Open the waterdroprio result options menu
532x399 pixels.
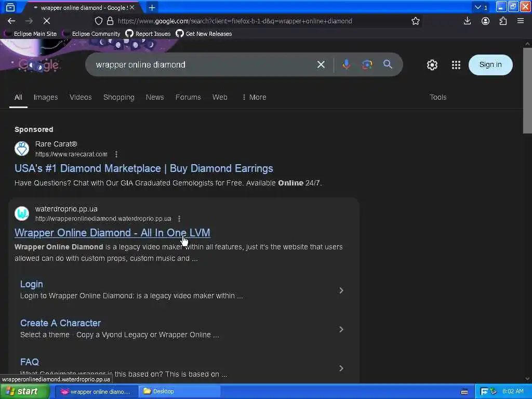pyautogui.click(x=179, y=219)
